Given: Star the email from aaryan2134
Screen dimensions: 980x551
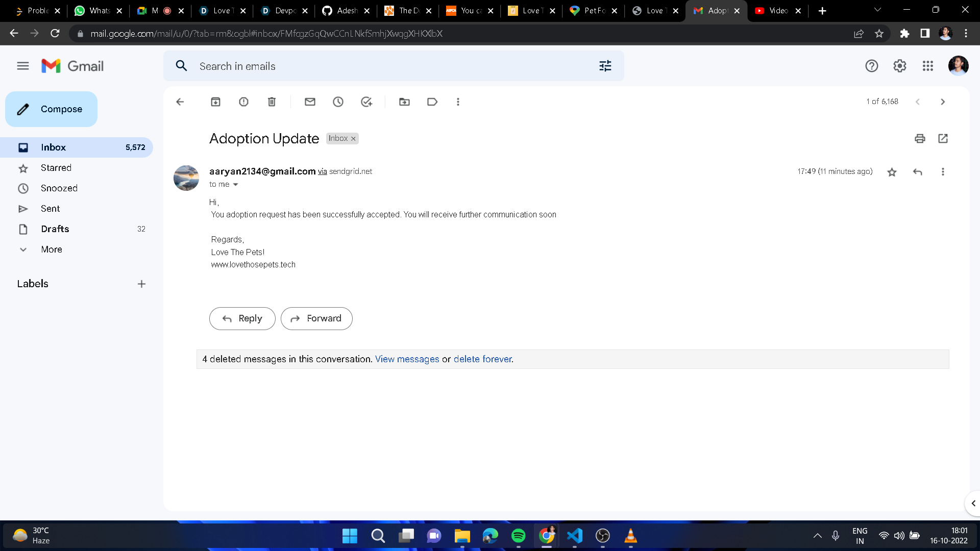Looking at the screenshot, I should tap(892, 172).
